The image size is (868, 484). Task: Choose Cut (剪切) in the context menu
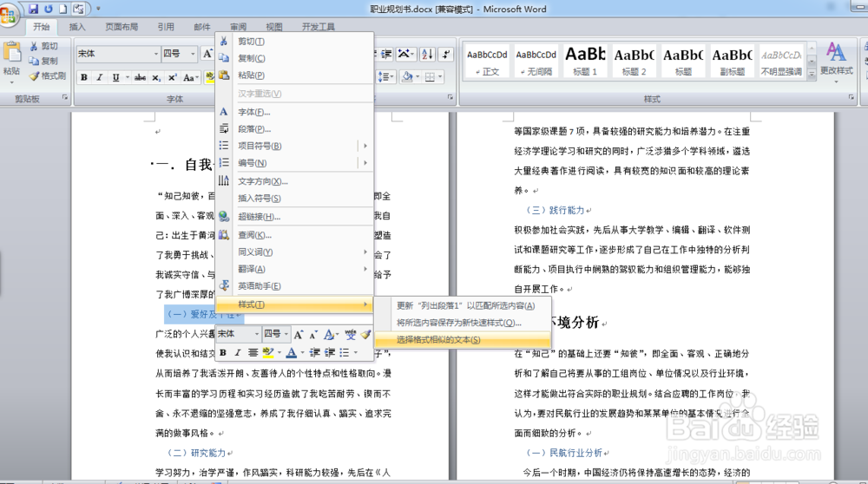point(294,42)
